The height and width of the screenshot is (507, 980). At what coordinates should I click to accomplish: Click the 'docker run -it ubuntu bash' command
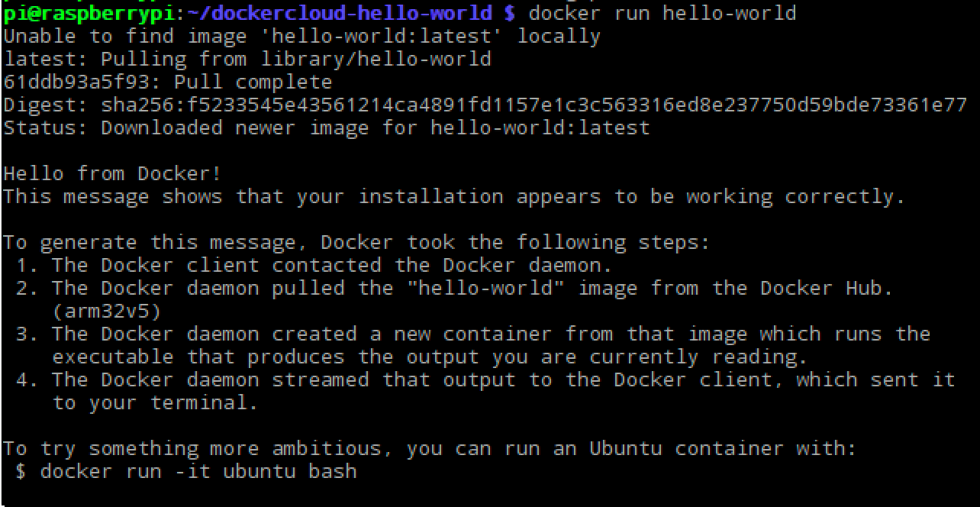(198, 471)
